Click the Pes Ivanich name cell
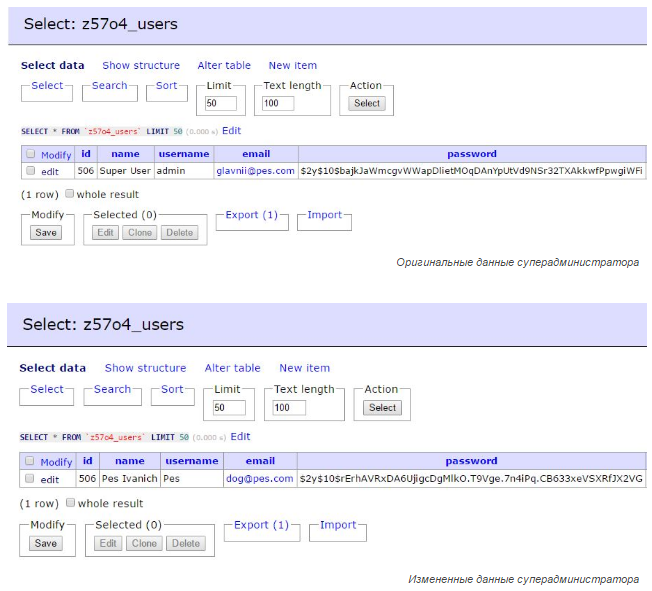This screenshot has height=591, width=652. point(130,479)
